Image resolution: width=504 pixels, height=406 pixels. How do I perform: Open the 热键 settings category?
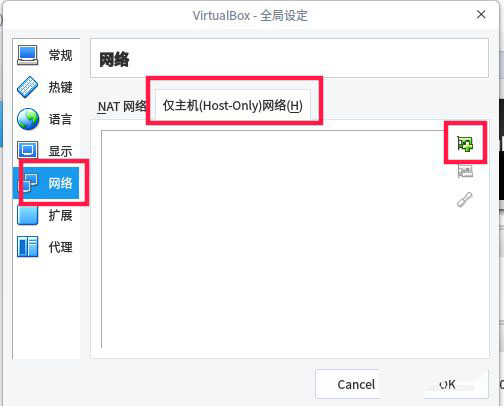coord(60,87)
